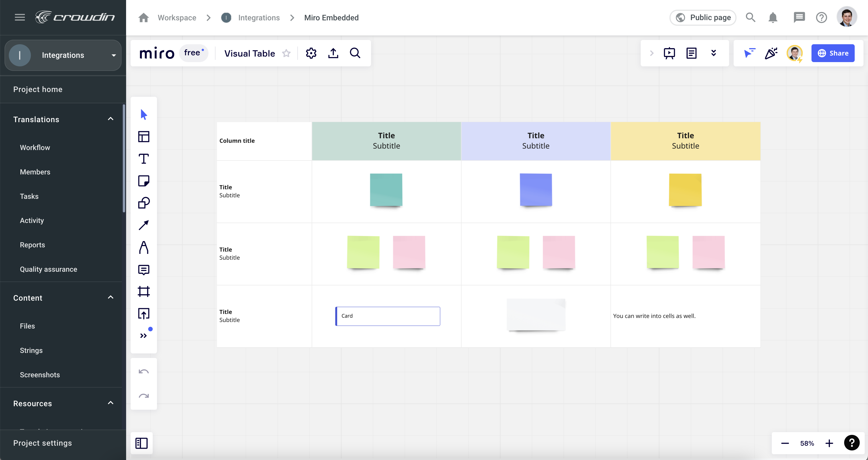Select the Text tool
This screenshot has width=868, height=460.
[x=144, y=159]
